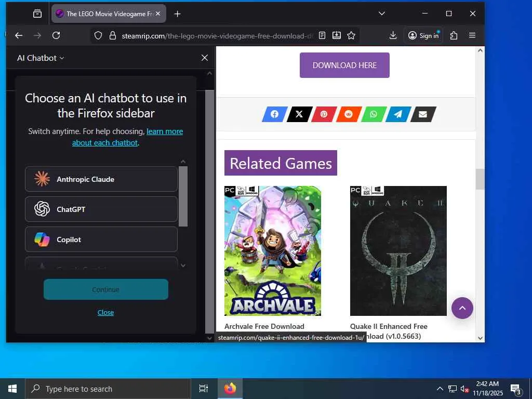This screenshot has height=399, width=532.
Task: Open the Archvale cover thumbnail
Action: 273,251
